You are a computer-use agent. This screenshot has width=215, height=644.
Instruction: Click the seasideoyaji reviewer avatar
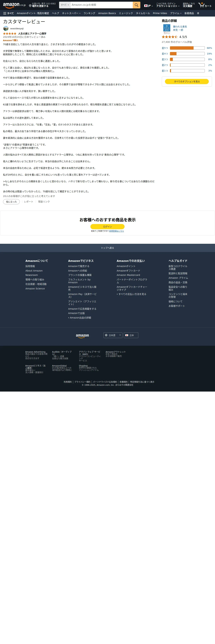point(6,28)
